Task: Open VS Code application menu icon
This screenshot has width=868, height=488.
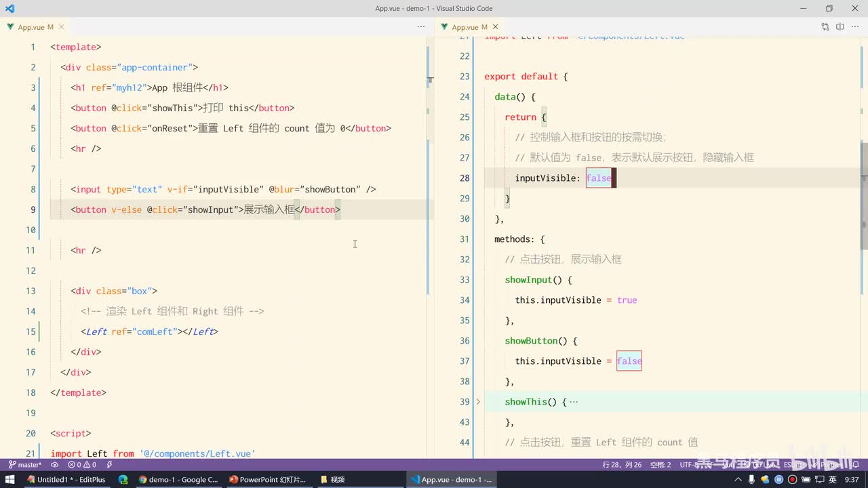Action: 9,9
